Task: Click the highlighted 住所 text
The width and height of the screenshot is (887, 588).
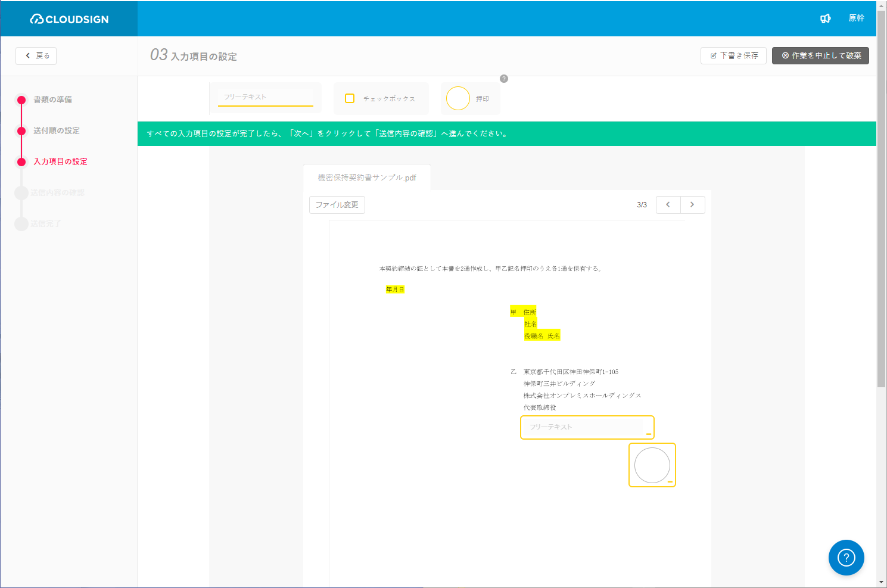Action: (x=530, y=312)
